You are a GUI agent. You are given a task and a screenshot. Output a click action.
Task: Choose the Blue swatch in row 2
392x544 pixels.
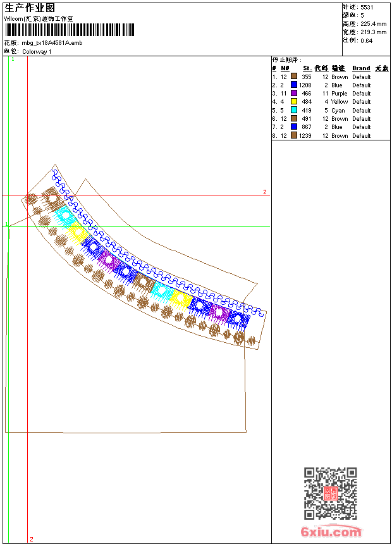[294, 85]
